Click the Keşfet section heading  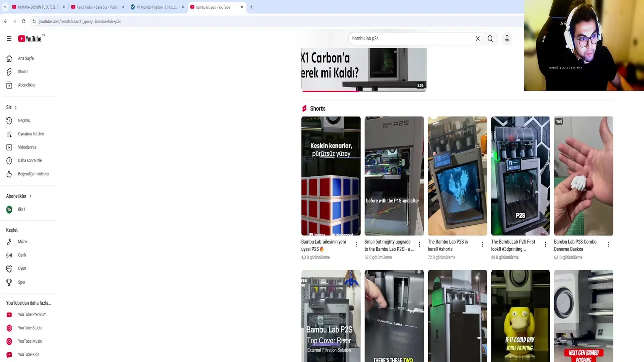coord(12,230)
